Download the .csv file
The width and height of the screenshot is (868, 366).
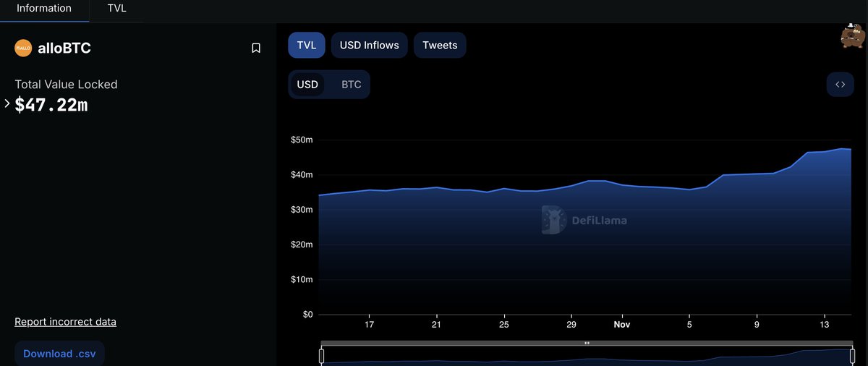click(x=59, y=354)
